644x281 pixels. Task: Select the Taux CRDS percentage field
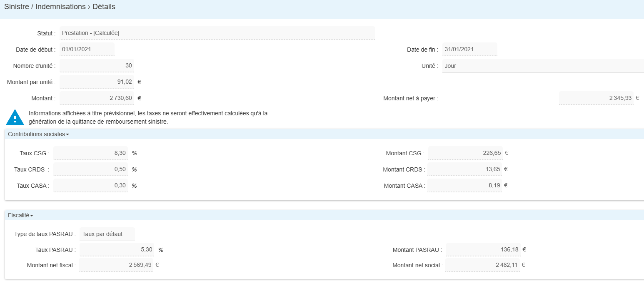(90, 169)
